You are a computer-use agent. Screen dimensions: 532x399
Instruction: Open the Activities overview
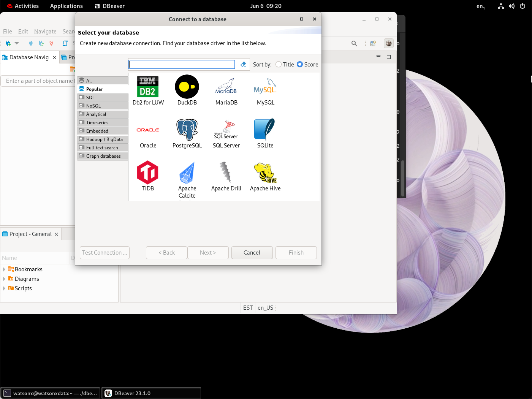(23, 6)
